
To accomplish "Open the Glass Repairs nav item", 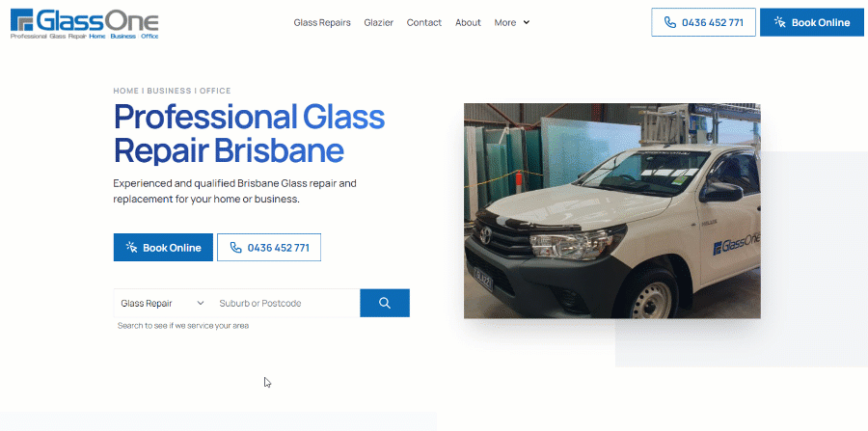I will [322, 23].
